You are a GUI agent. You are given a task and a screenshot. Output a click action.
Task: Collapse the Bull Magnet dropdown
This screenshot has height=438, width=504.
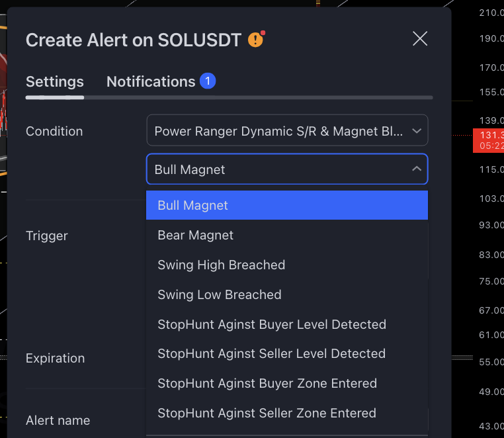point(417,169)
